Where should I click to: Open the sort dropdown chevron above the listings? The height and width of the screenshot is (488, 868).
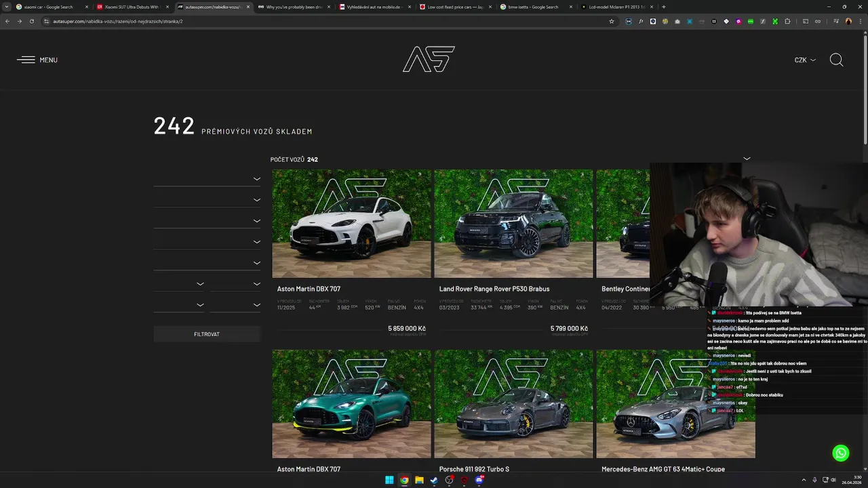point(747,159)
